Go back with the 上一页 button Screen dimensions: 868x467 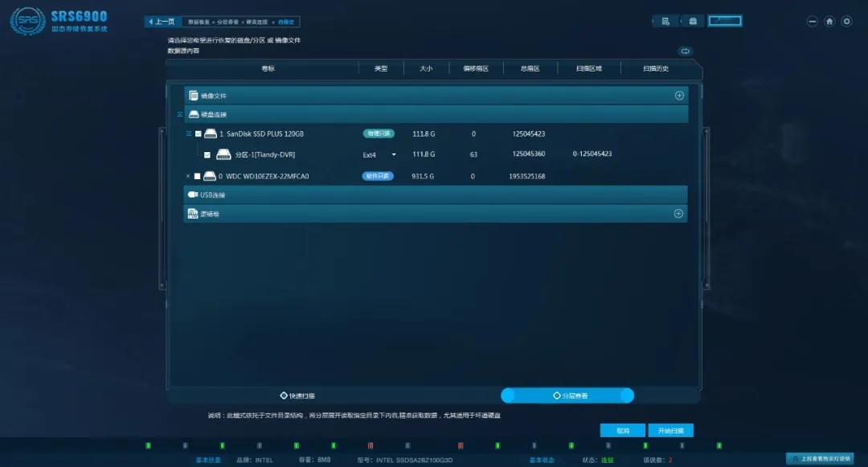[x=161, y=22]
